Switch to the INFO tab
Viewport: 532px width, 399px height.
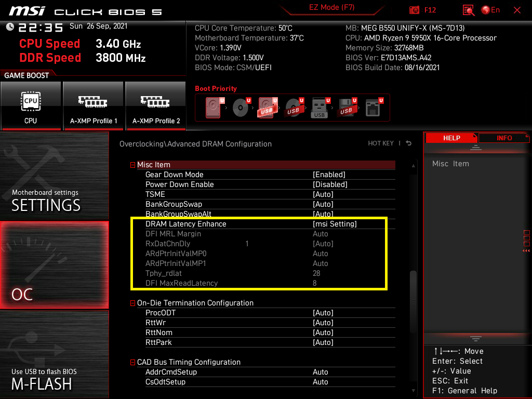504,138
